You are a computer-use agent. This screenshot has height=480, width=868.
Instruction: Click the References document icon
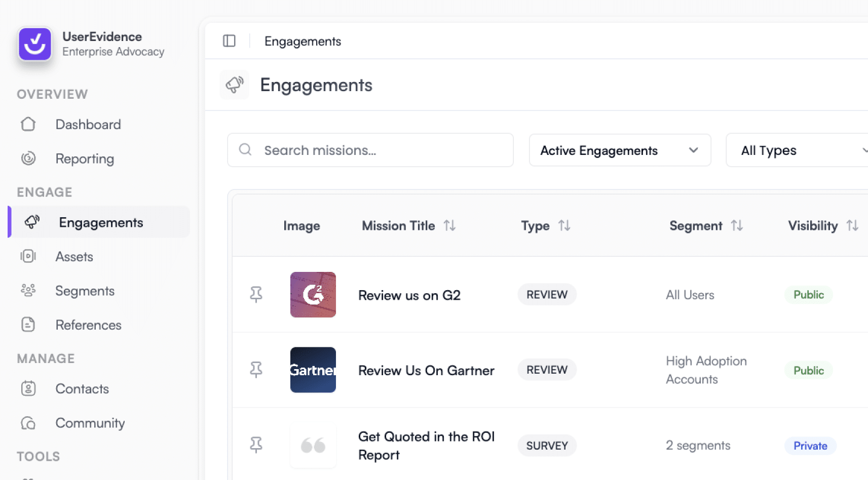(x=28, y=325)
